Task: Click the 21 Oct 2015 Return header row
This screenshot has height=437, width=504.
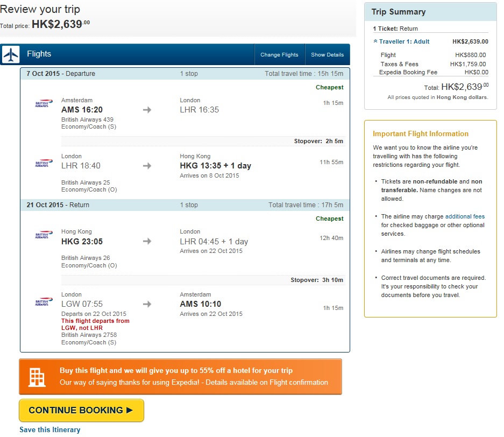Action: point(185,205)
